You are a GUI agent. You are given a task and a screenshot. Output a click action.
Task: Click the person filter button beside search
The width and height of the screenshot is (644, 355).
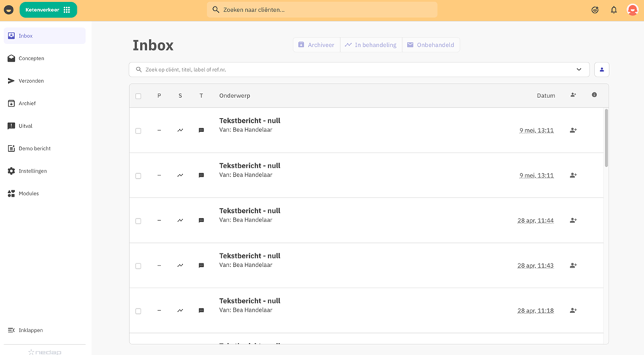pyautogui.click(x=601, y=70)
